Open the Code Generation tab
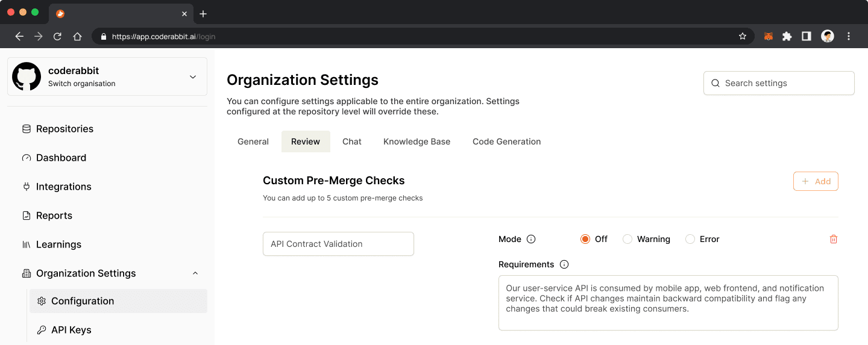The height and width of the screenshot is (345, 868). click(506, 141)
